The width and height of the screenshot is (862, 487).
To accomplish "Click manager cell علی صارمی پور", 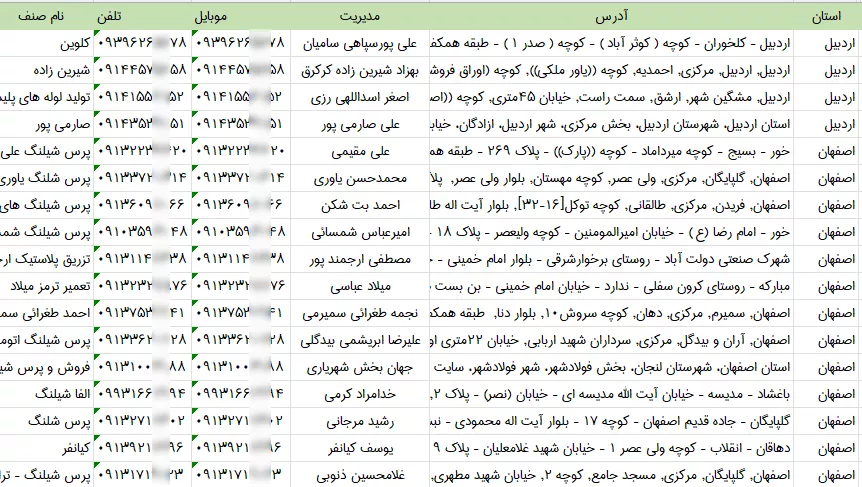I will (360, 124).
